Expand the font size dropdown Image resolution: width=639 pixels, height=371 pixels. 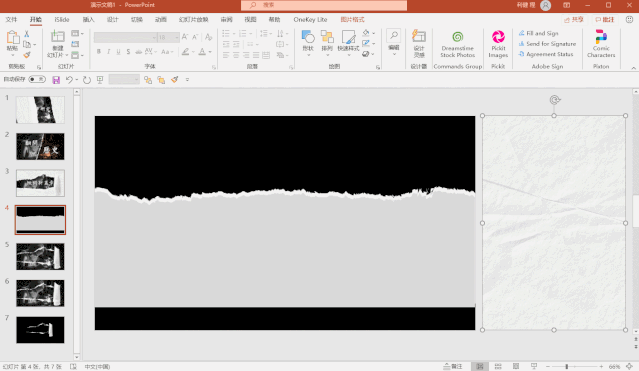click(x=176, y=38)
